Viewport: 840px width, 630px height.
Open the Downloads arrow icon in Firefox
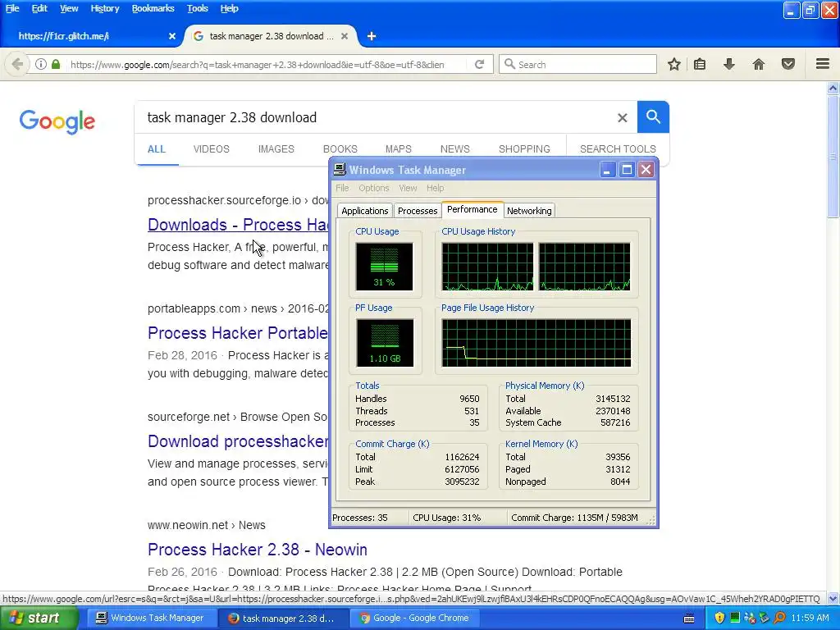728,64
